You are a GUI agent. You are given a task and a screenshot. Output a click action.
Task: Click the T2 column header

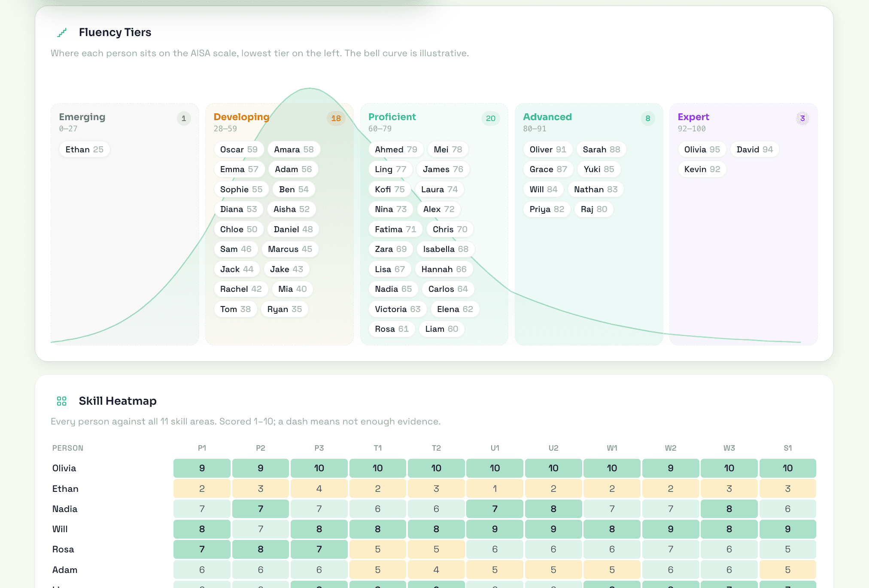click(436, 448)
